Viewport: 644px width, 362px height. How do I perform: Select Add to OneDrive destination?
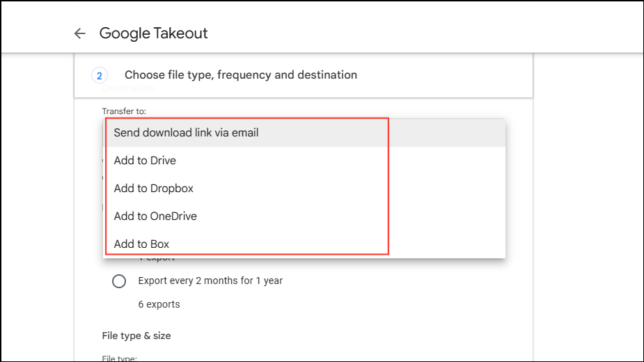(304, 216)
